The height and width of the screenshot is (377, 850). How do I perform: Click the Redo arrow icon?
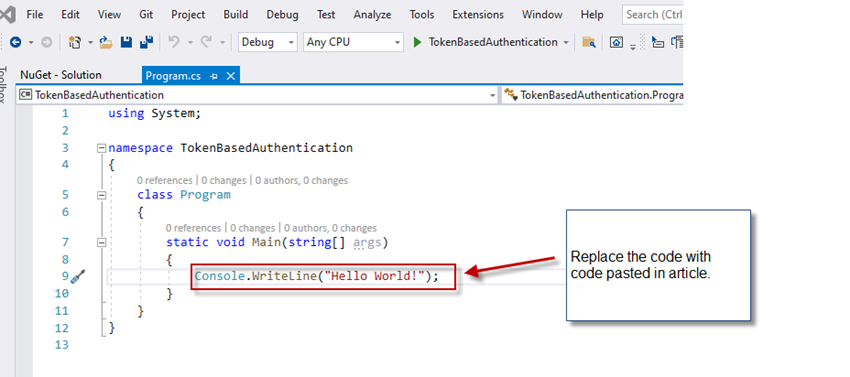point(206,42)
